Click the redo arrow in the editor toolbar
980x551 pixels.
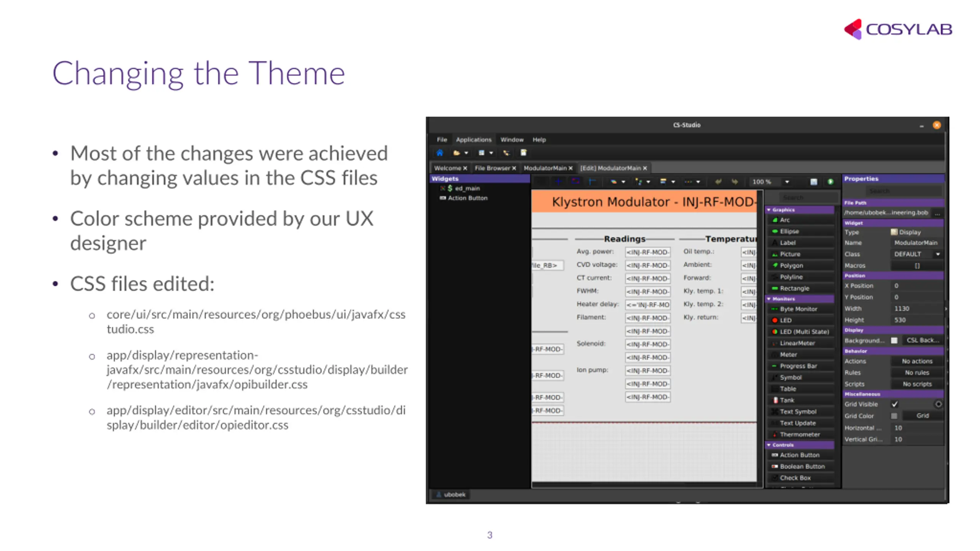tap(735, 182)
